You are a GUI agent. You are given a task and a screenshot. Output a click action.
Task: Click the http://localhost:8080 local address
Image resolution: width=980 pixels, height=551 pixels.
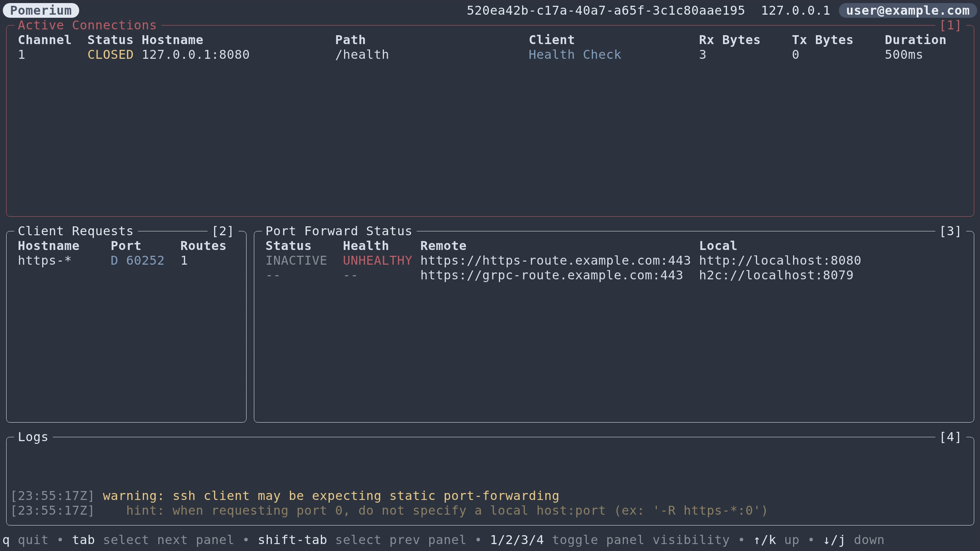click(780, 261)
